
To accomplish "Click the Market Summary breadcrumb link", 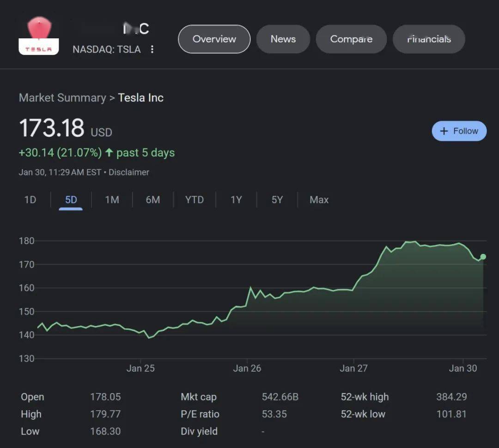I will pos(62,98).
